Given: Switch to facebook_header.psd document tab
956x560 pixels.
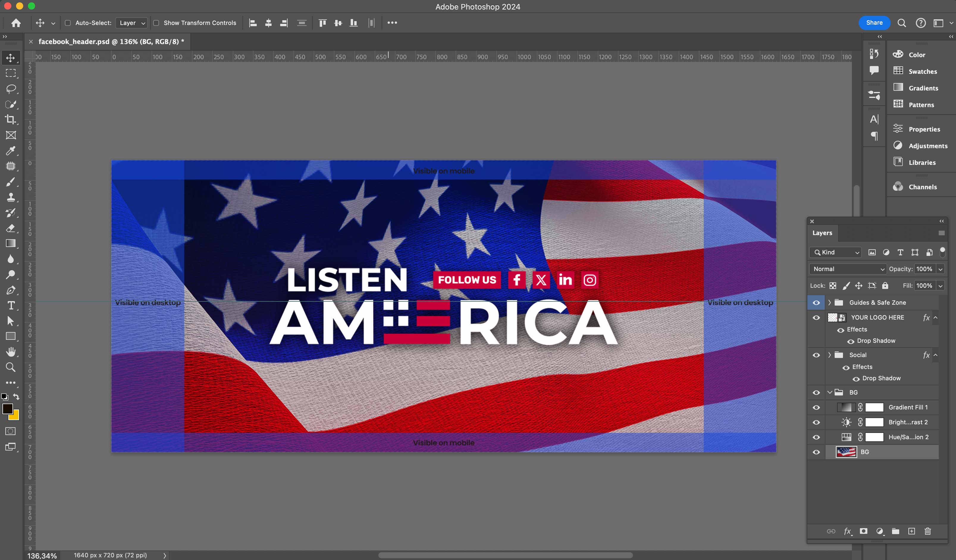Looking at the screenshot, I should (x=111, y=42).
